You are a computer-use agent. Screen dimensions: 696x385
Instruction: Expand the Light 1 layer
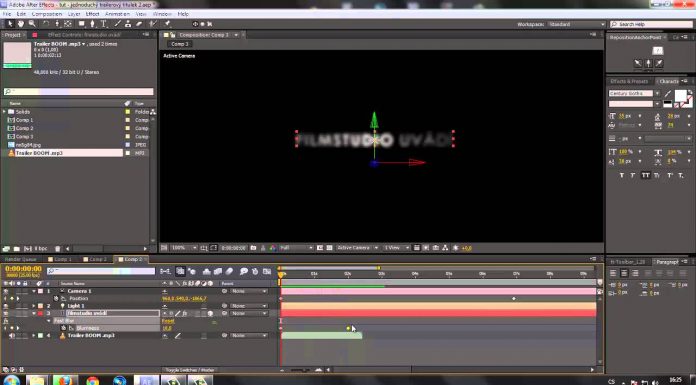[x=34, y=306]
